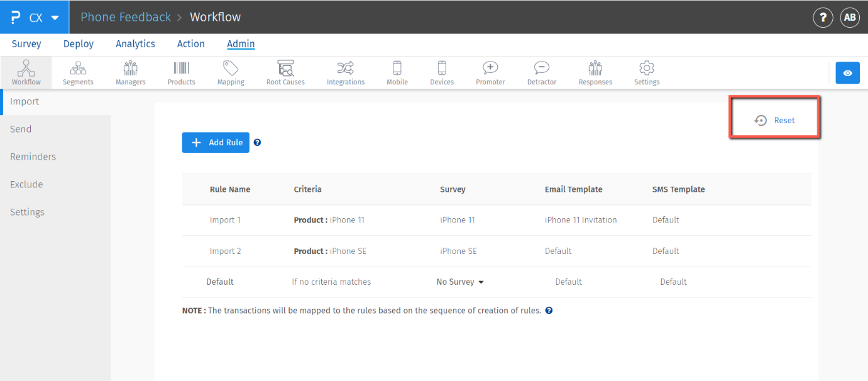Image resolution: width=868 pixels, height=381 pixels.
Task: Expand the No Survey dropdown
Action: tap(460, 282)
